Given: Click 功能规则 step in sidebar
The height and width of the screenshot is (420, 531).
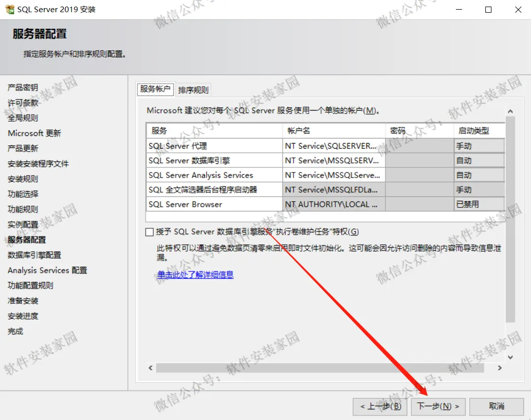Looking at the screenshot, I should tap(23, 209).
